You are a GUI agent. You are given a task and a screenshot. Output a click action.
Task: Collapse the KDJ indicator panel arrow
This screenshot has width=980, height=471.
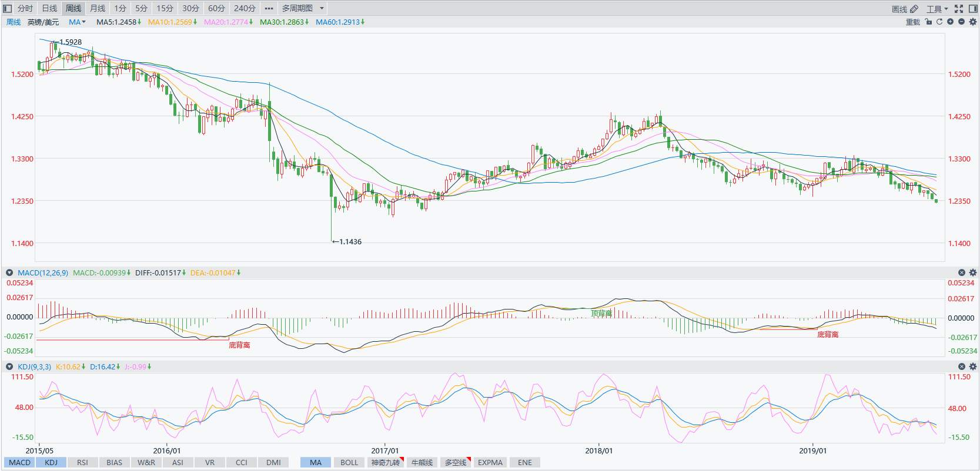(9, 366)
